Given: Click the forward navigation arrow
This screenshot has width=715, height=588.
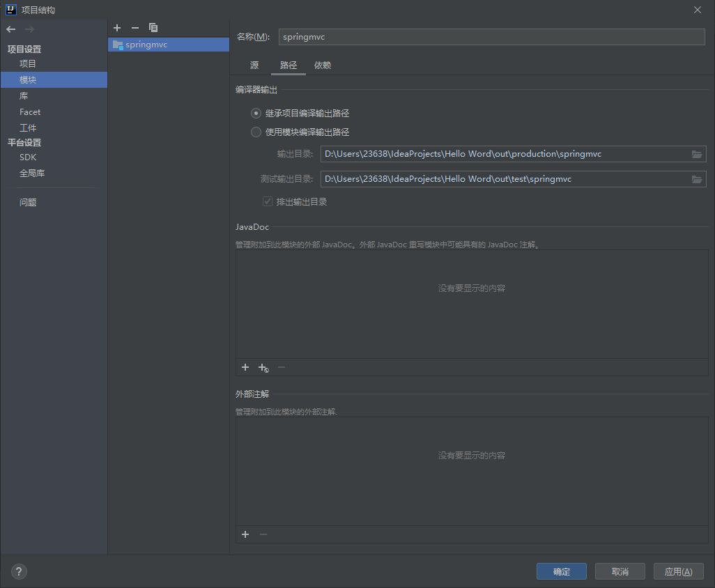Looking at the screenshot, I should pos(30,29).
